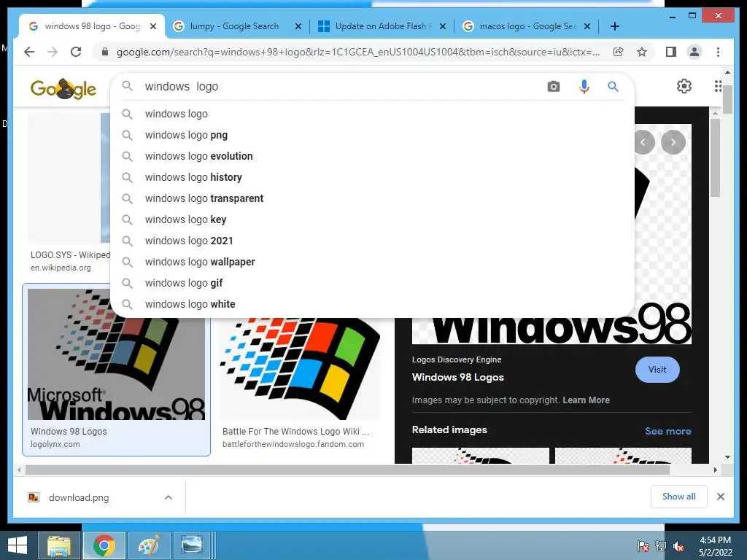
Task: Start voice search with the microphone icon
Action: point(584,87)
